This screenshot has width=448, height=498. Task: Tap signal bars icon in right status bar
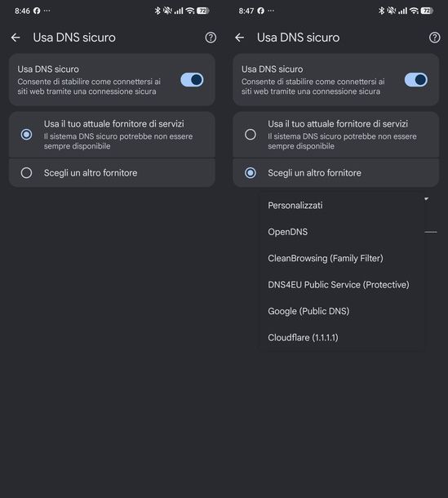tap(403, 11)
